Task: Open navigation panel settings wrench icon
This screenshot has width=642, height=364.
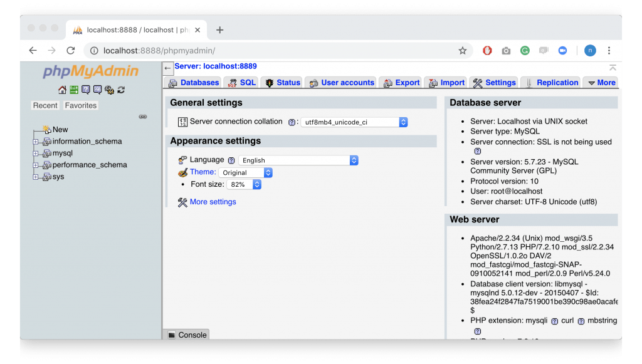Action: tap(109, 90)
